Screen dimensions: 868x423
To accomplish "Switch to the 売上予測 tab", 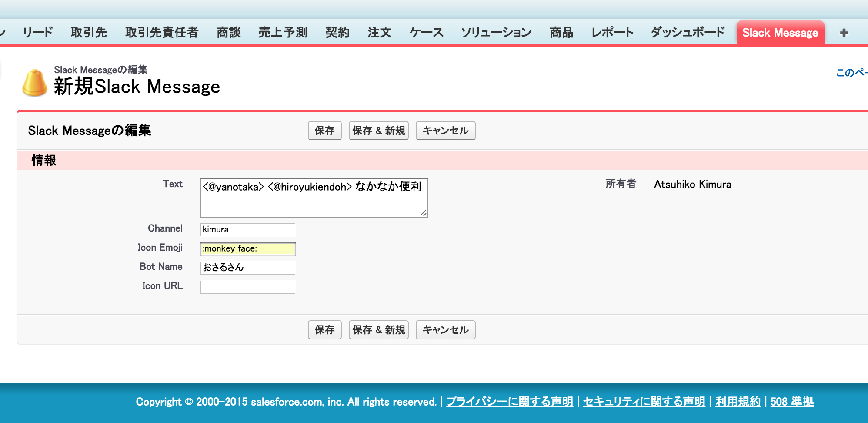I will point(283,32).
